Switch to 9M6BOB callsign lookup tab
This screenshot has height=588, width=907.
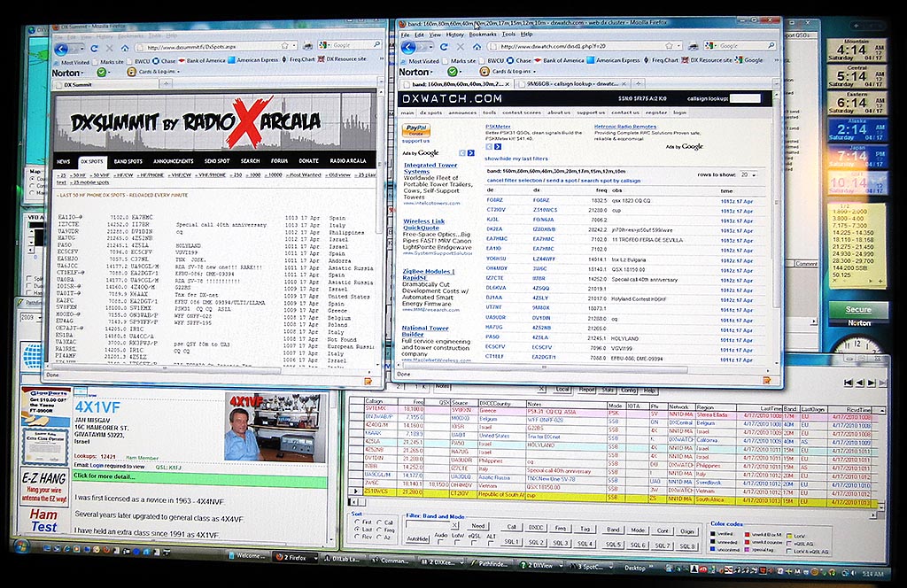pos(571,84)
